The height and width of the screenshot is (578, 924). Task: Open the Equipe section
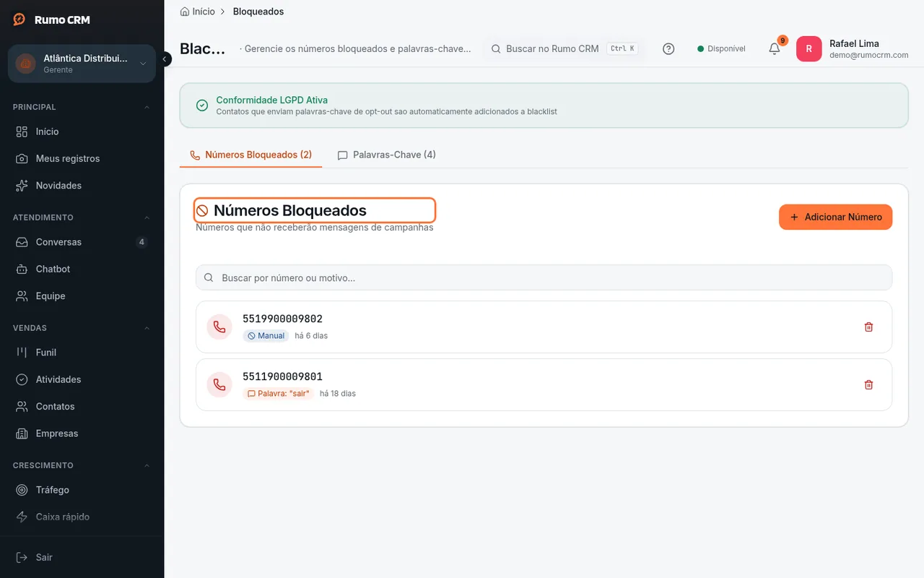(x=82, y=296)
